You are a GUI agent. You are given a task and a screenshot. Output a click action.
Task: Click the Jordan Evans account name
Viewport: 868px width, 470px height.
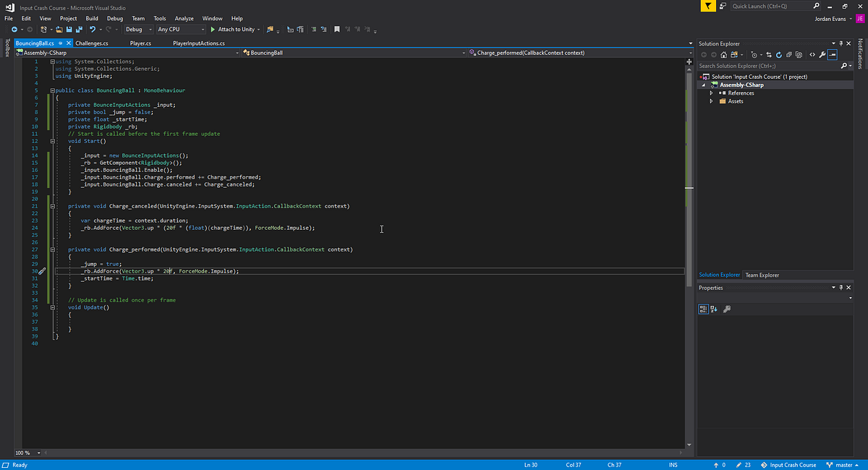click(x=829, y=19)
